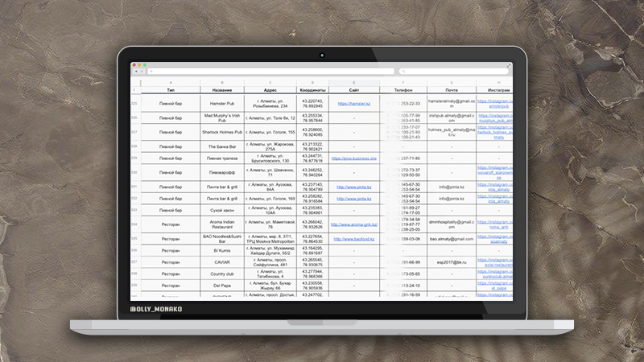Click the browser search field

pyautogui.click(x=454, y=72)
